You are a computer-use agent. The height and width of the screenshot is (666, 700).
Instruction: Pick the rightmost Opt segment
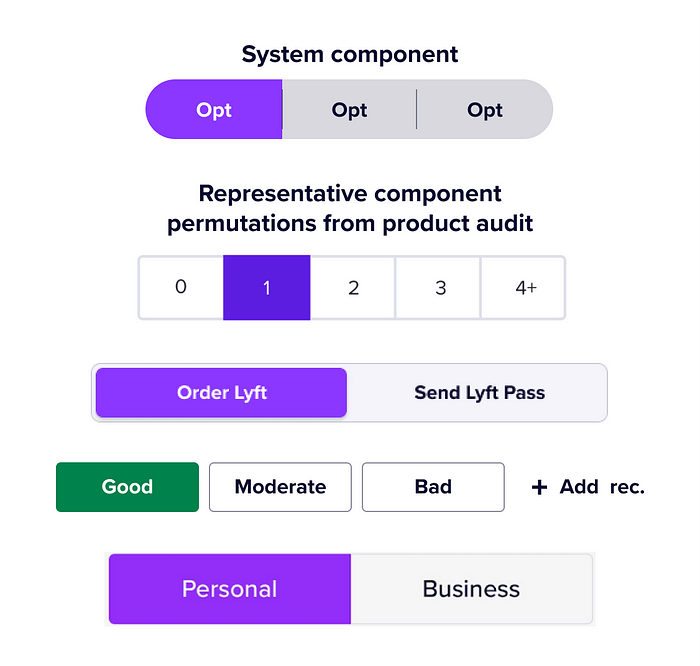[485, 109]
